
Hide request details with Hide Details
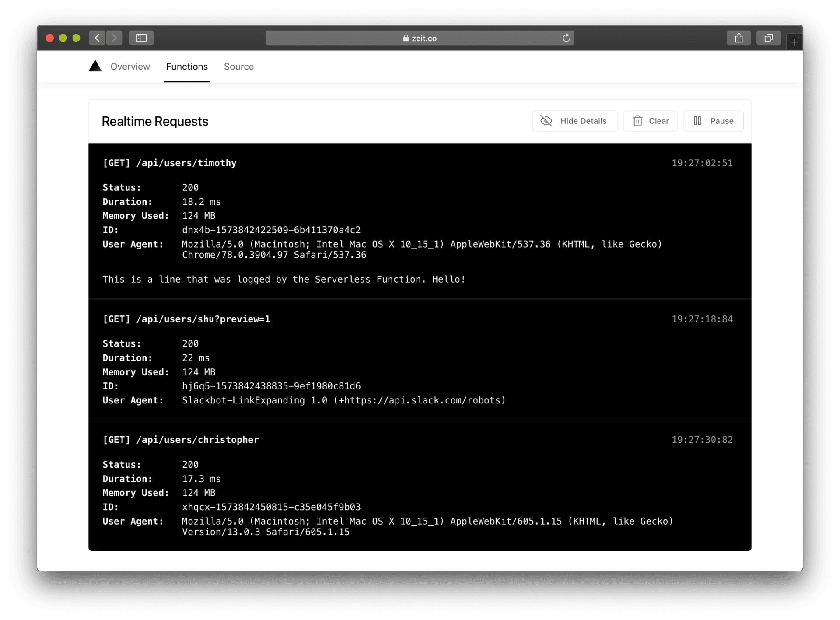pyautogui.click(x=574, y=121)
